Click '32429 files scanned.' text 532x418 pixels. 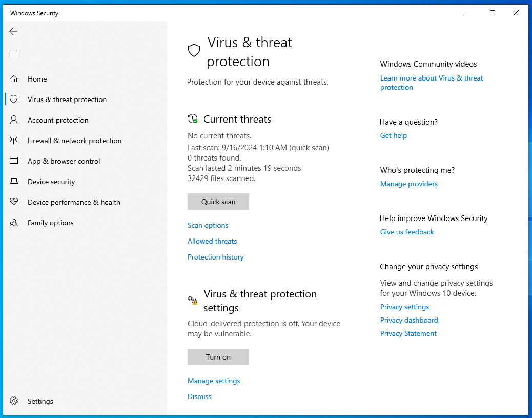[x=221, y=178]
